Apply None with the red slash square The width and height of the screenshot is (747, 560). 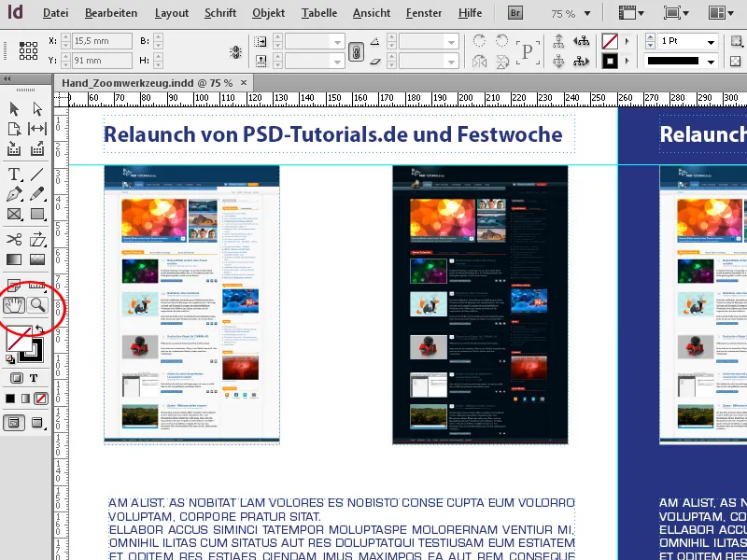pos(41,399)
